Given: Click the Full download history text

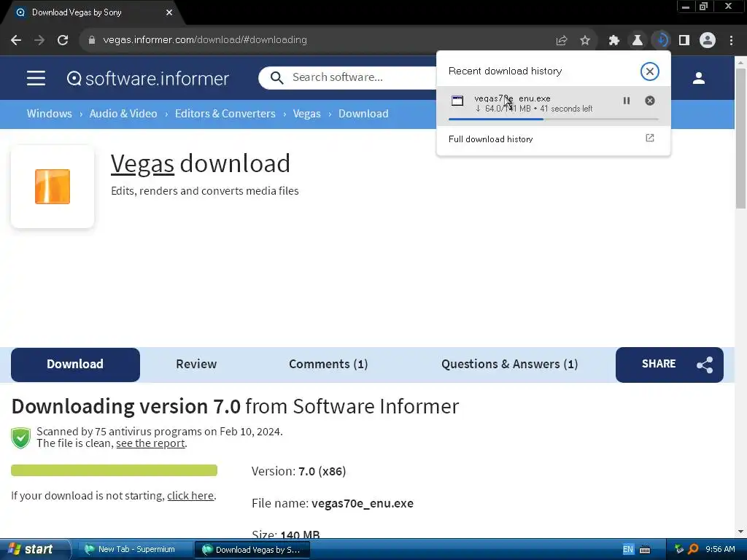Looking at the screenshot, I should point(490,139).
